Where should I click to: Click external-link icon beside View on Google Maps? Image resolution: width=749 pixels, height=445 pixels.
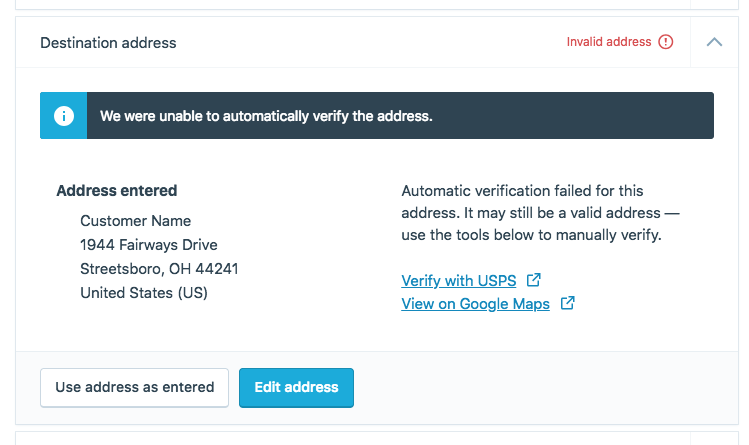(567, 303)
